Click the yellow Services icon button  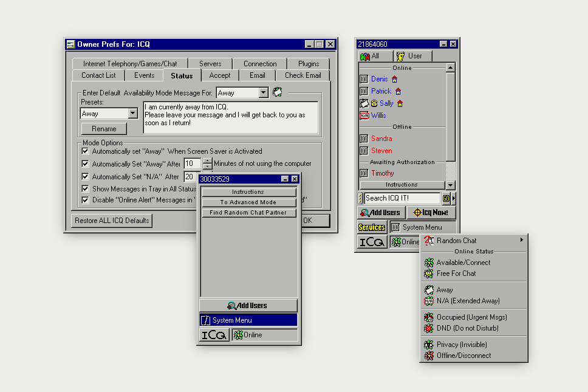[372, 227]
